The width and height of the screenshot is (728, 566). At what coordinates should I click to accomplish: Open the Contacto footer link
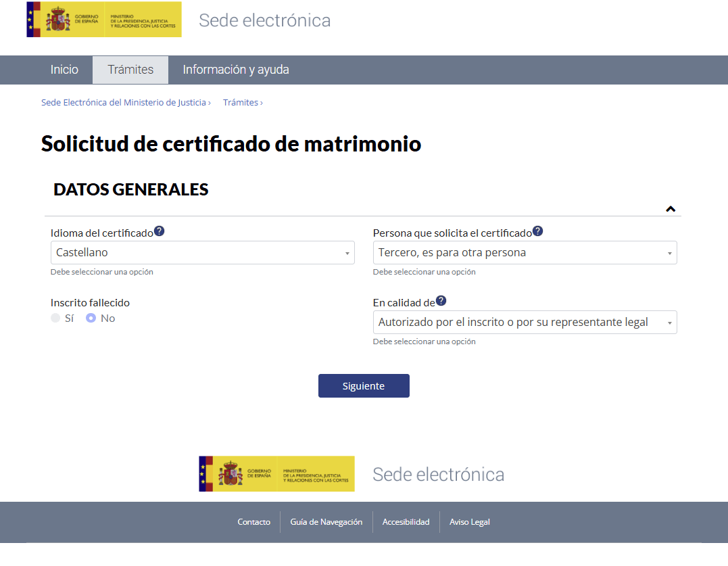[x=253, y=521]
